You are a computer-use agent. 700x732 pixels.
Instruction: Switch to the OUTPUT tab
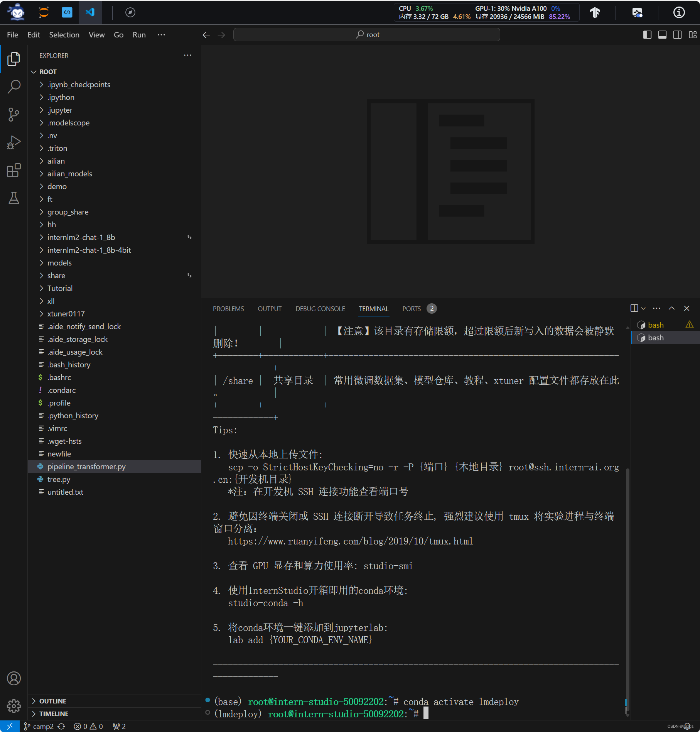click(270, 309)
